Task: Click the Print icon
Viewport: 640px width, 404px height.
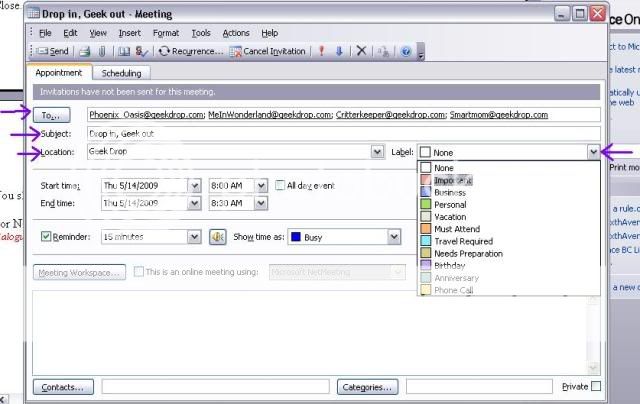Action: pyautogui.click(x=85, y=51)
